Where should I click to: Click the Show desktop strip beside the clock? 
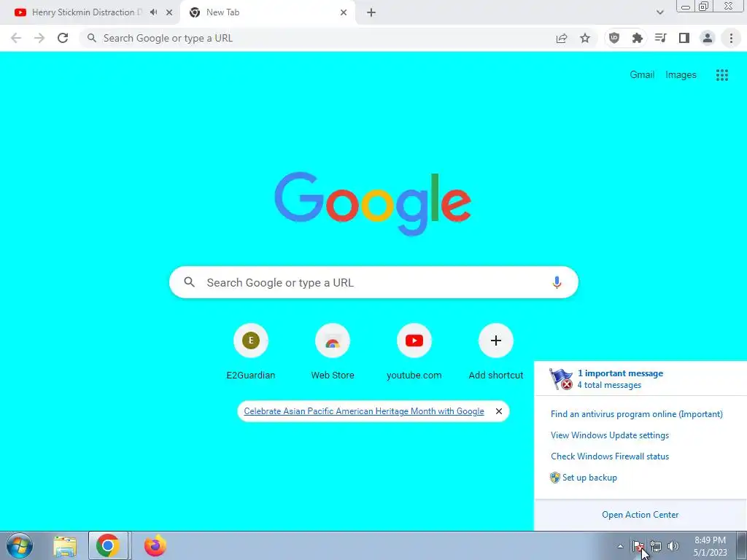pyautogui.click(x=741, y=545)
